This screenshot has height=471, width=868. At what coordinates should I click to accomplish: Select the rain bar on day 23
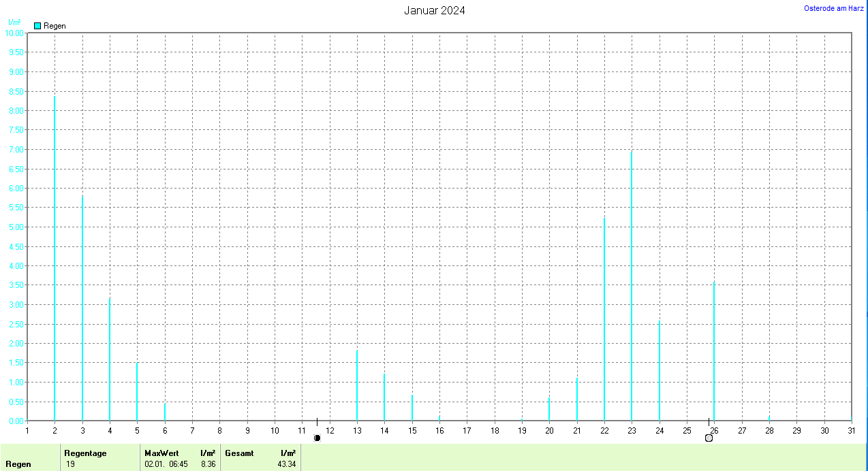point(632,286)
